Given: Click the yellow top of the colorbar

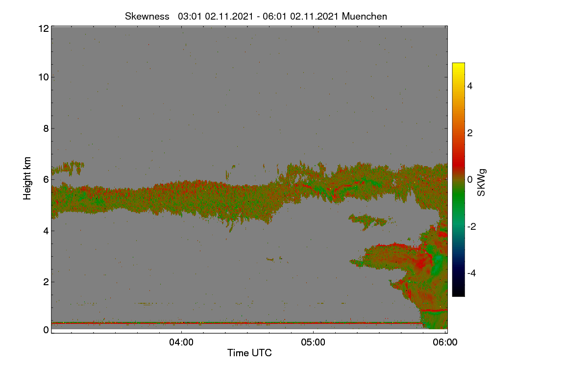Looking at the screenshot, I should click(458, 66).
